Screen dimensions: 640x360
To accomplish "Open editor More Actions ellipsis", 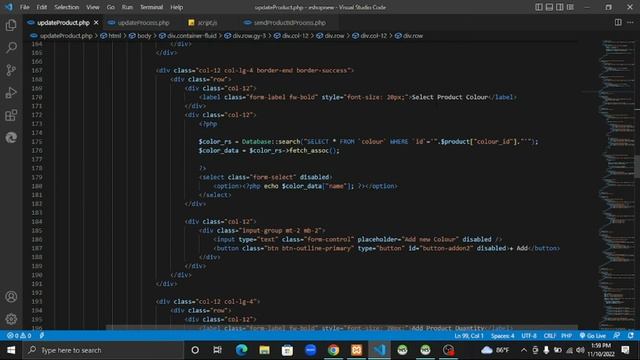I will [630, 22].
